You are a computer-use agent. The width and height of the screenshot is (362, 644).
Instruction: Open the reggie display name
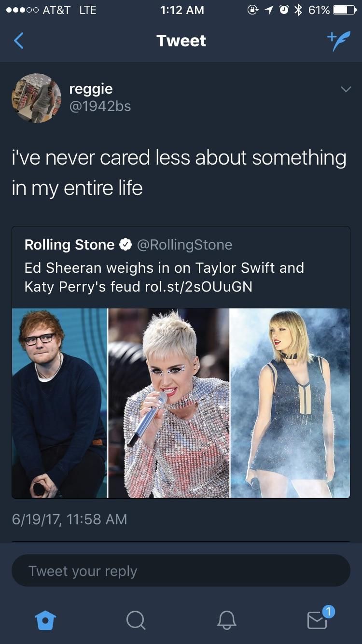pos(91,88)
